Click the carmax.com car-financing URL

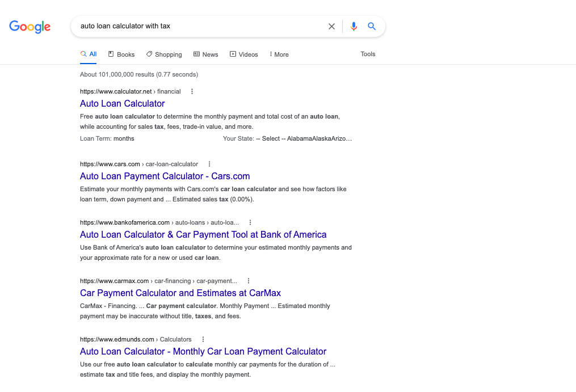point(159,281)
